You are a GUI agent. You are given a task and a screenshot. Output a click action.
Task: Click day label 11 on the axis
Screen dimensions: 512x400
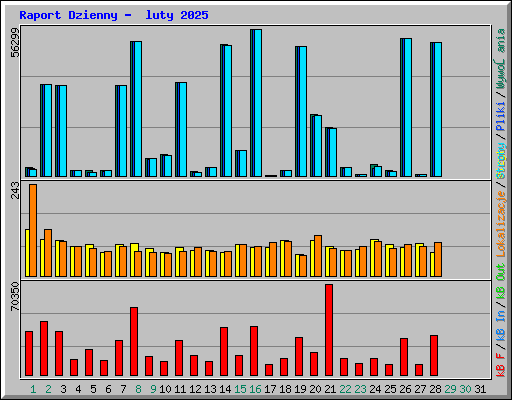(x=180, y=389)
